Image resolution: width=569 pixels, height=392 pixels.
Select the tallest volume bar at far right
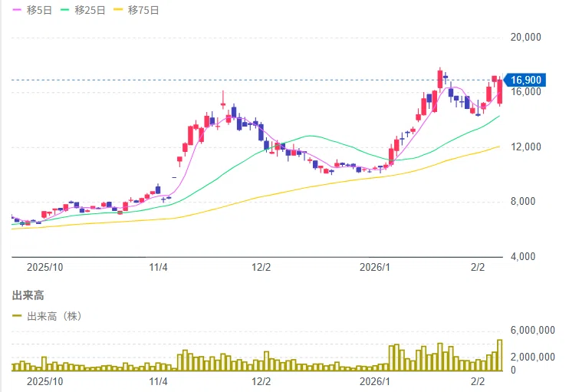pyautogui.click(x=500, y=355)
